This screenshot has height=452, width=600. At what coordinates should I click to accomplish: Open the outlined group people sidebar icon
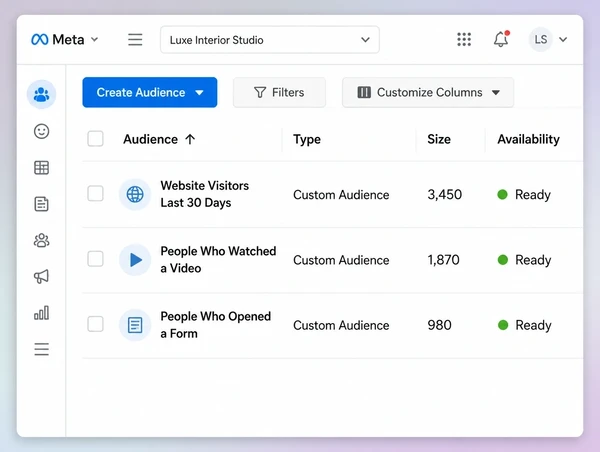pyautogui.click(x=41, y=240)
